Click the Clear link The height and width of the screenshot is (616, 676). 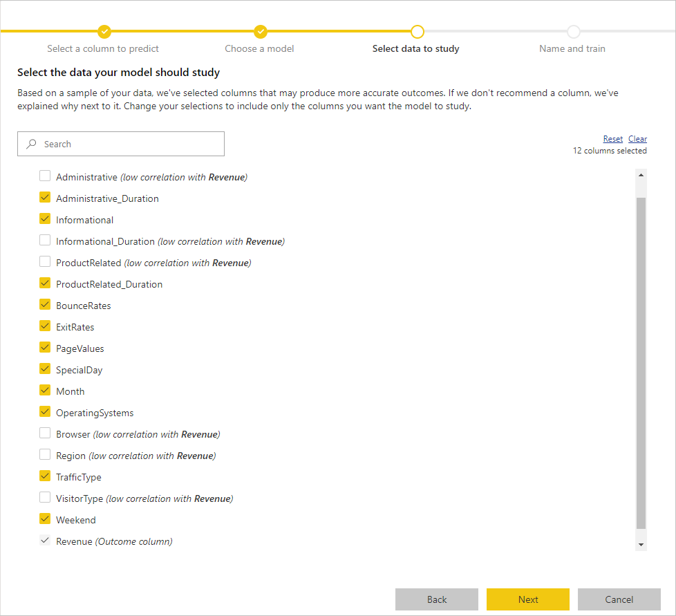click(637, 139)
